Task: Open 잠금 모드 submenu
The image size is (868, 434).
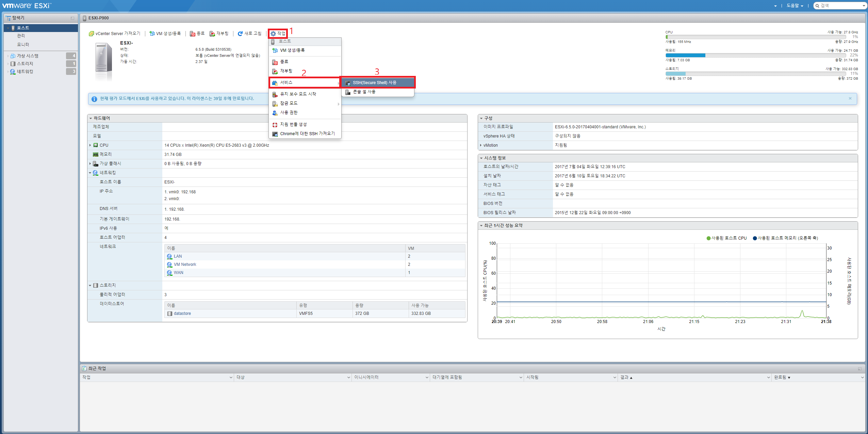Action: pos(305,103)
